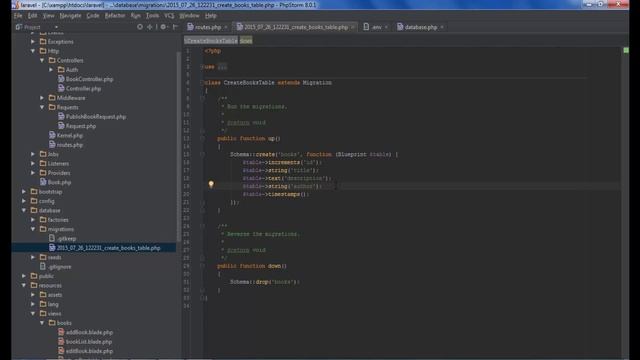This screenshot has height=360, width=640.
Task: Click the blade icon beside addBook.blade.php
Action: 61,332
